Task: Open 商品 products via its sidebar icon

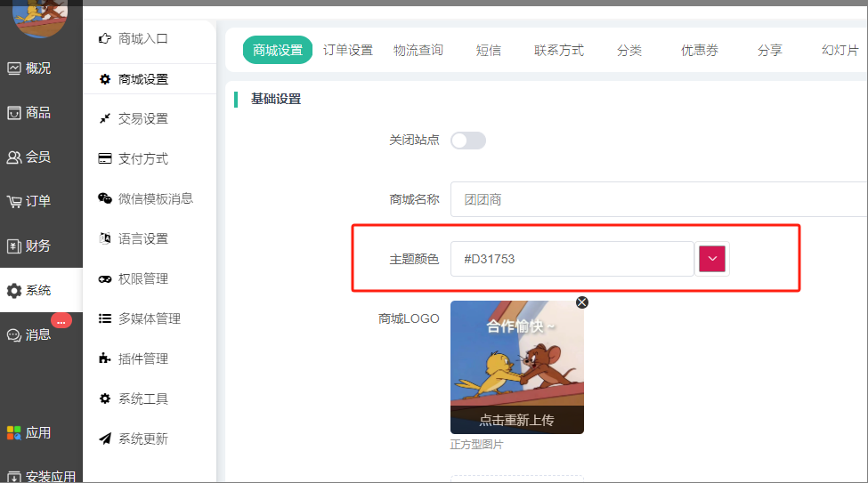Action: [14, 113]
